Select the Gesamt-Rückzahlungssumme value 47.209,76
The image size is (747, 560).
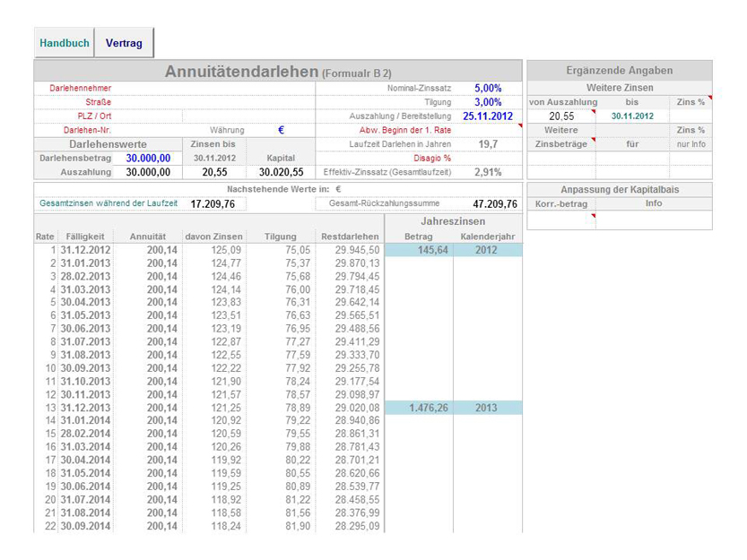pos(495,204)
